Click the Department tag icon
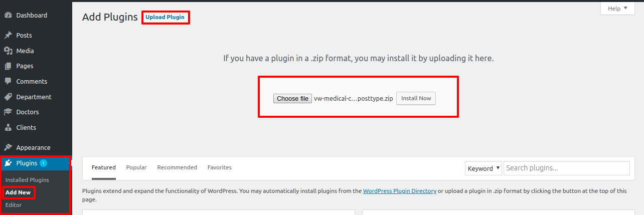Image resolution: width=644 pixels, height=215 pixels. pos(8,97)
